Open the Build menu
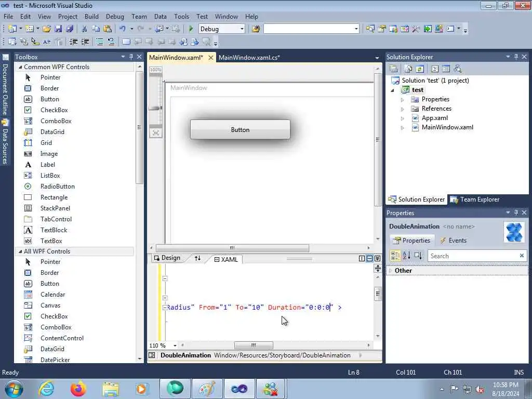This screenshot has height=399, width=532. click(x=91, y=16)
